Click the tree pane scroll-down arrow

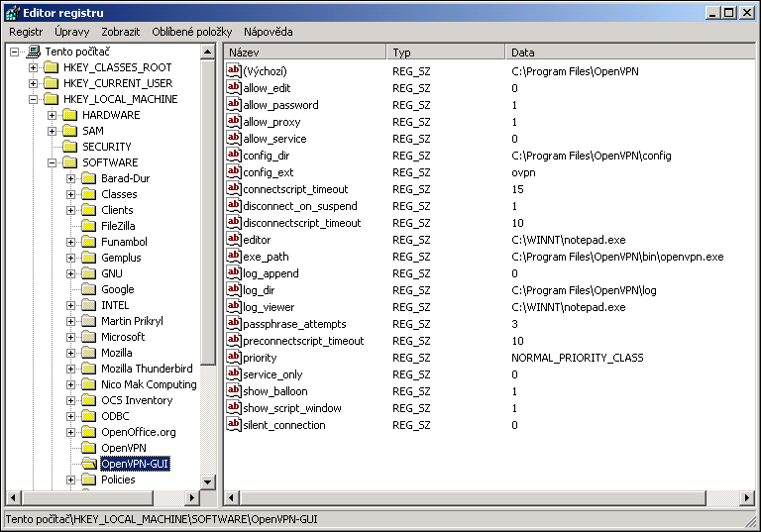208,481
